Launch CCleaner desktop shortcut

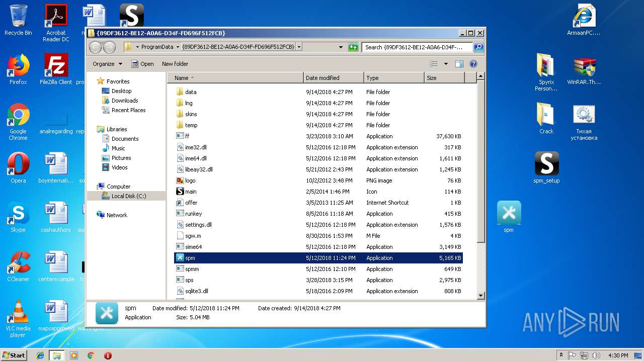(x=18, y=266)
